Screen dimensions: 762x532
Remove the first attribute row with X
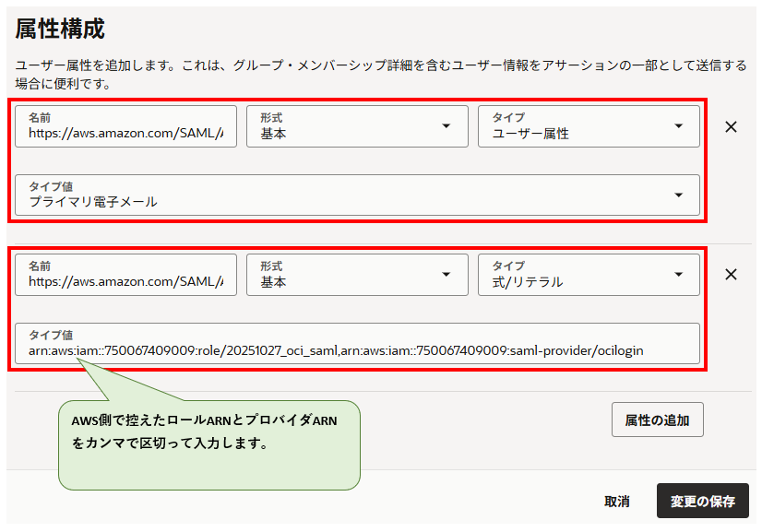(x=731, y=127)
